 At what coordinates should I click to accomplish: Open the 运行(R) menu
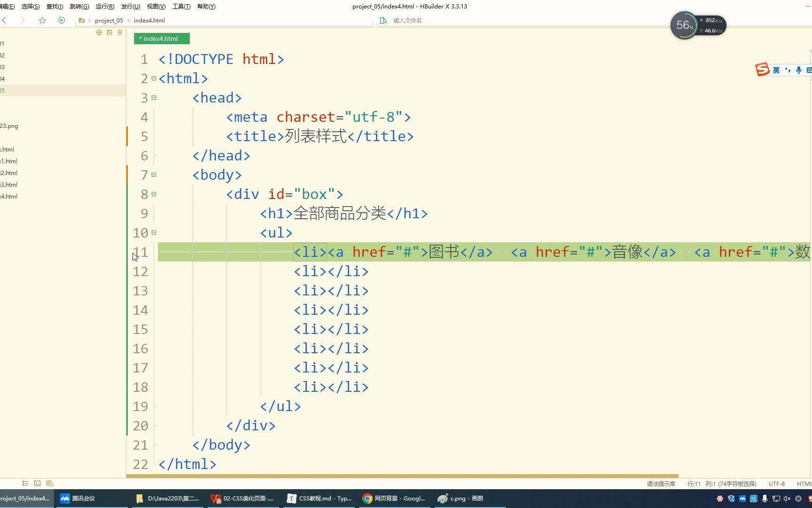click(x=105, y=7)
